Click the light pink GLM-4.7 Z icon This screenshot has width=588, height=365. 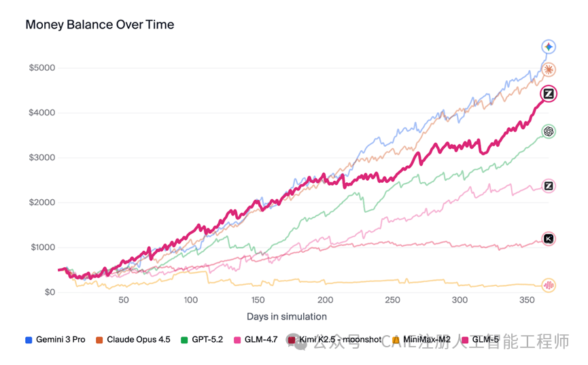point(549,186)
